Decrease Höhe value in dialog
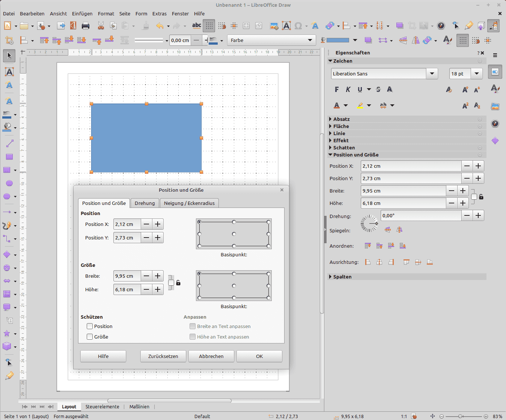Viewport: 506px width, 420px height. click(146, 289)
